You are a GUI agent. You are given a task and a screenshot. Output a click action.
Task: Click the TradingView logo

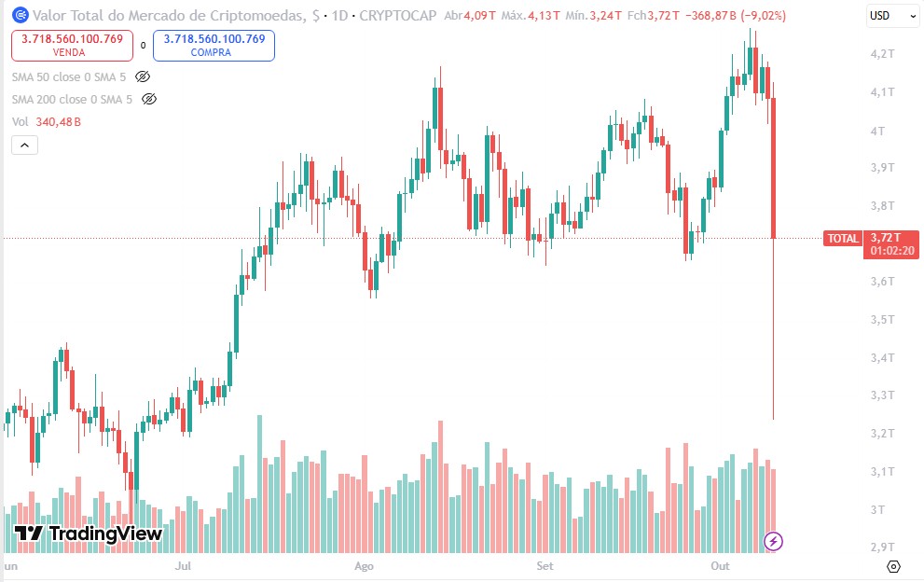[89, 533]
